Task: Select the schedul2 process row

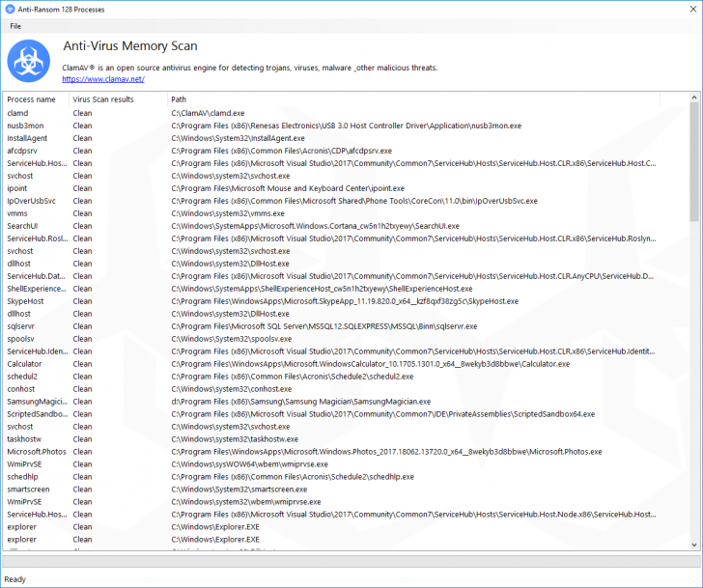Action: coord(332,377)
